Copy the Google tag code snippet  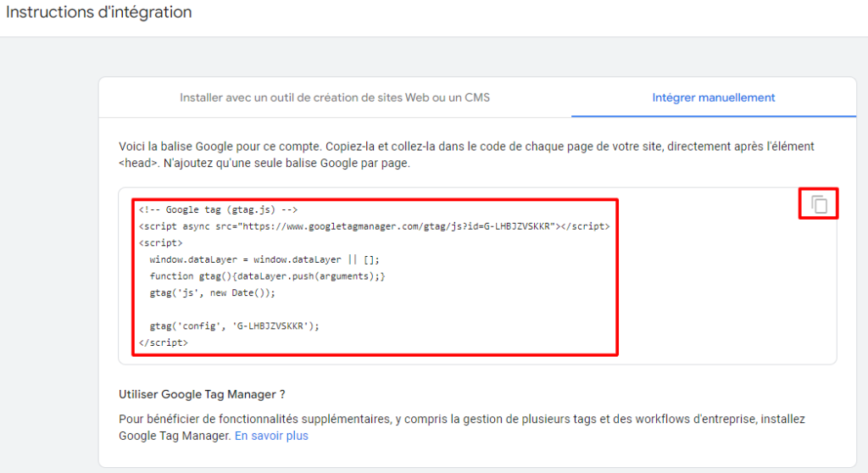pos(819,204)
